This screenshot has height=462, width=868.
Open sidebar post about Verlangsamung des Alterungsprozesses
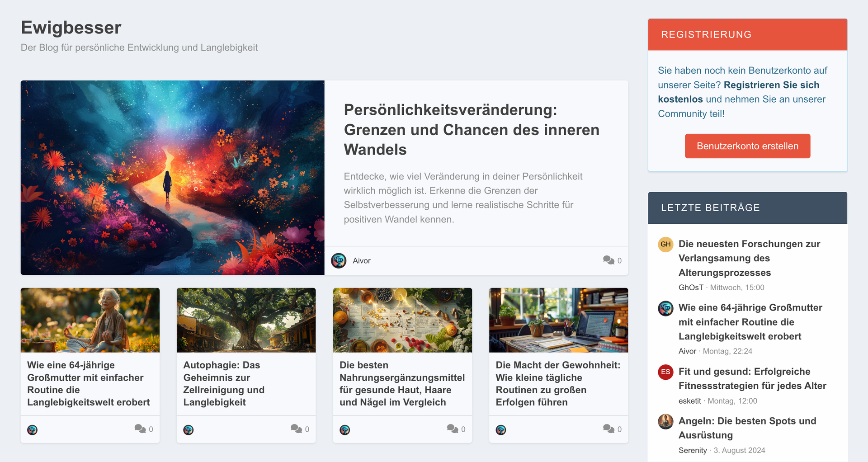coord(749,258)
